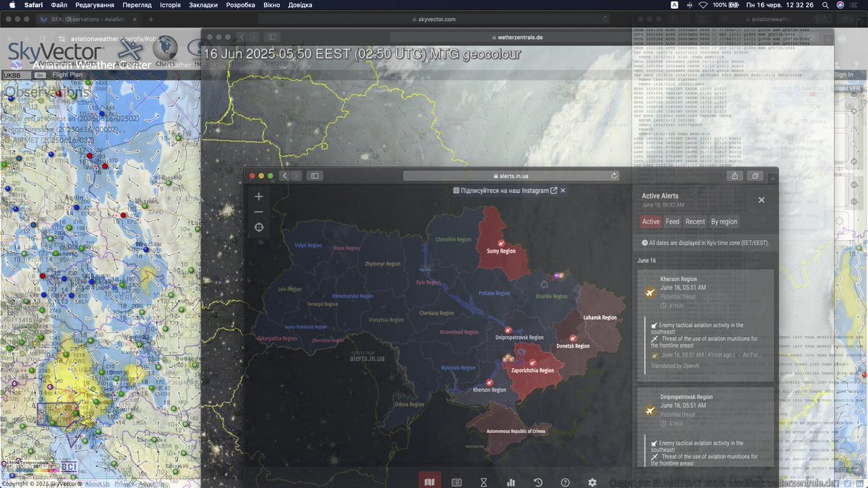Open the help question mark icon
Screen dimensions: 868x488
pos(565,482)
